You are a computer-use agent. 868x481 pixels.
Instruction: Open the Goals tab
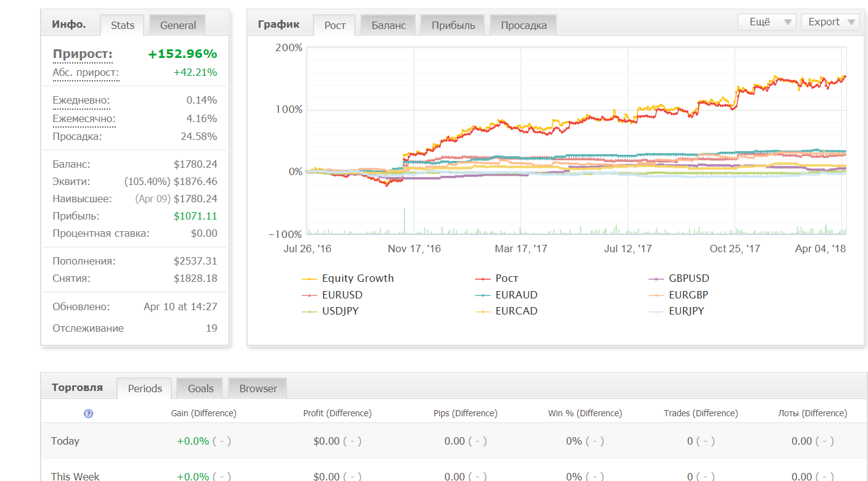[x=201, y=388]
